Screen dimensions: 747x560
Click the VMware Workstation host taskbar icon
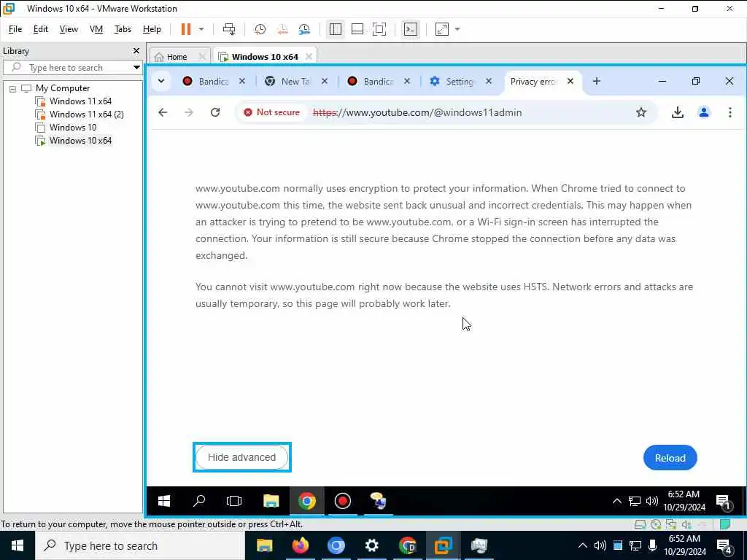point(443,545)
